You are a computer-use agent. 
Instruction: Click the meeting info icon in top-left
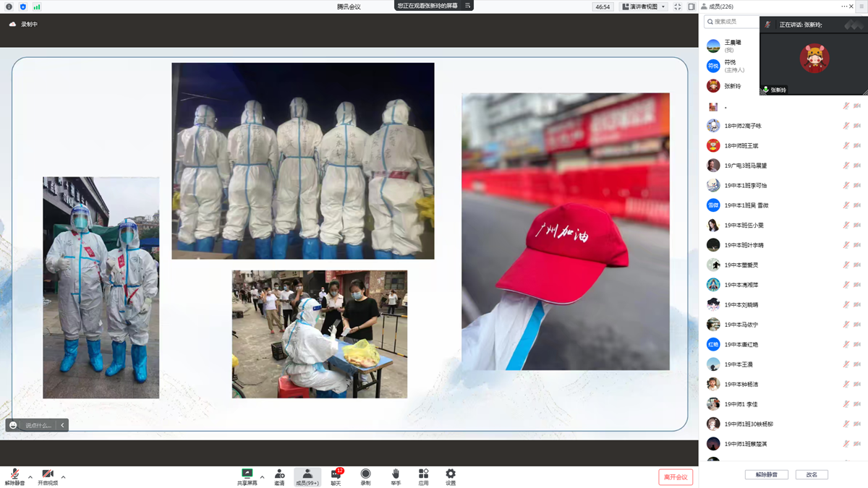9,7
